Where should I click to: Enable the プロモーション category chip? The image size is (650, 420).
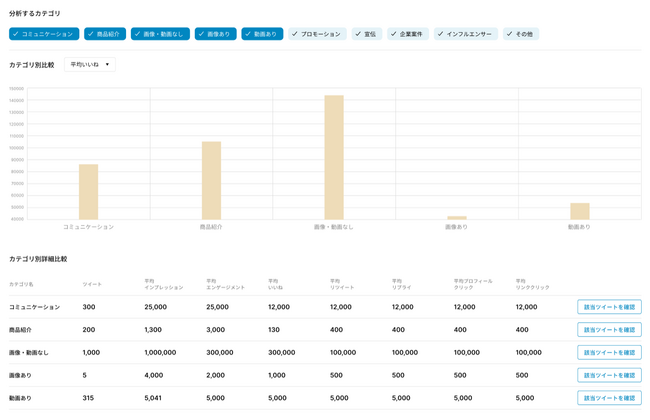pos(317,34)
